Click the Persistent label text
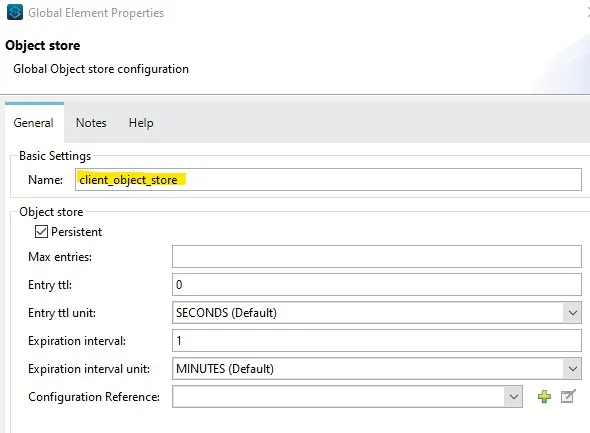This screenshot has width=590, height=433. (x=76, y=232)
